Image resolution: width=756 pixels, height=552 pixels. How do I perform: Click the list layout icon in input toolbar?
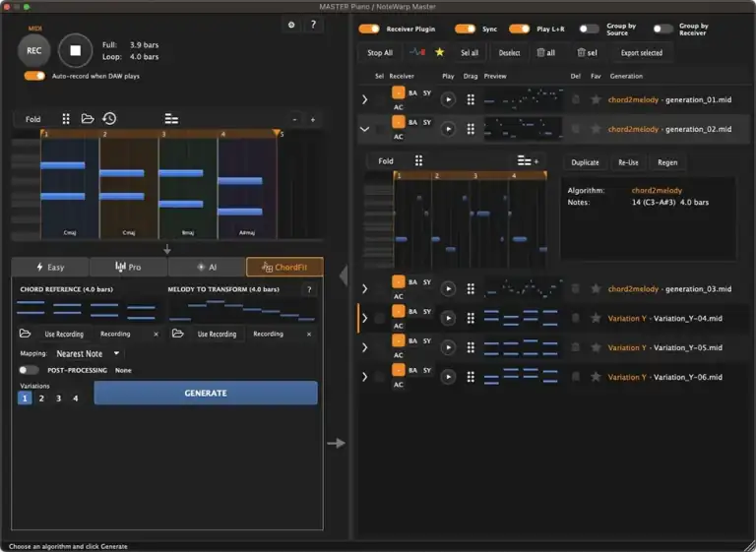point(171,119)
